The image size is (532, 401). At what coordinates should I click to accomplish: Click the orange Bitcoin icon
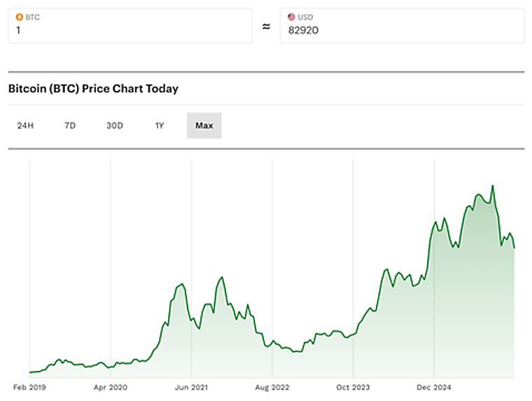point(20,17)
